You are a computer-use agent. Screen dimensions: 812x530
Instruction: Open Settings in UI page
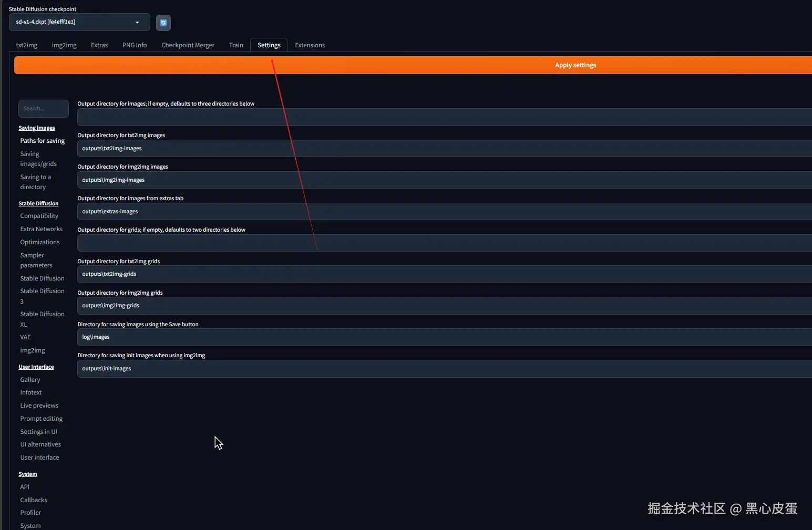[39, 432]
